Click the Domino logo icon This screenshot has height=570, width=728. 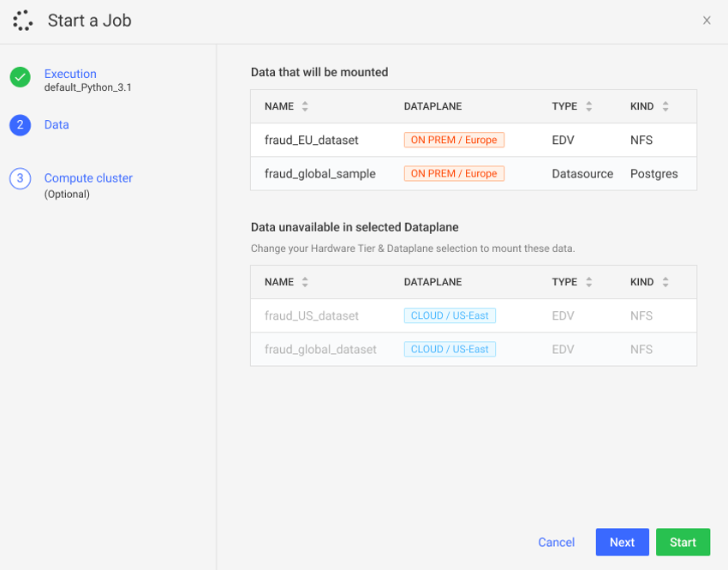click(x=22, y=20)
